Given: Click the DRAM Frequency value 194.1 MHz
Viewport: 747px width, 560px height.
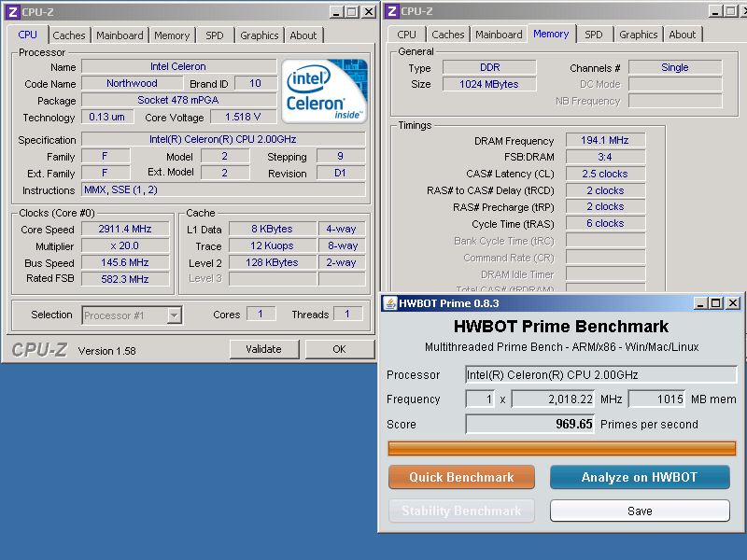Looking at the screenshot, I should (x=605, y=141).
